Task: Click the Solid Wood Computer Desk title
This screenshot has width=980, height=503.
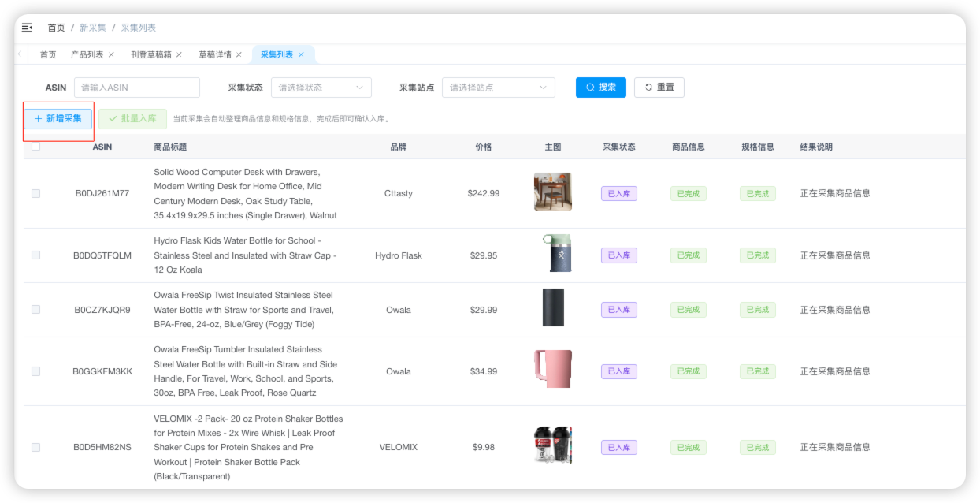Action: tap(246, 193)
